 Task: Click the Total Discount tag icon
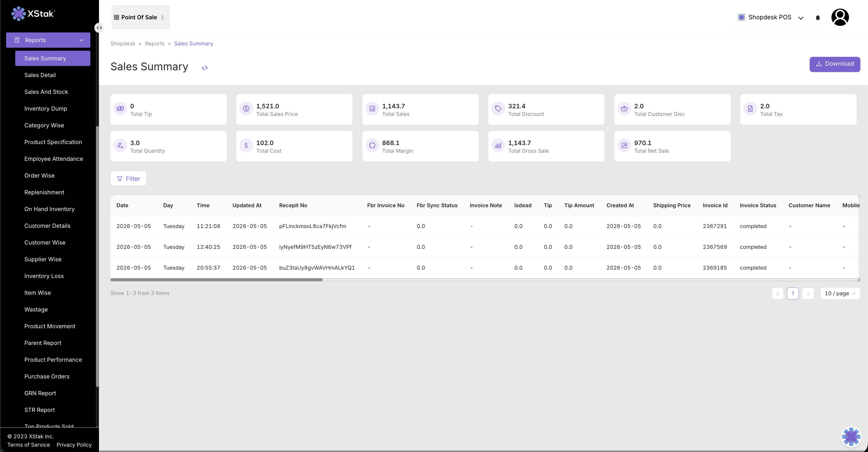pyautogui.click(x=498, y=109)
